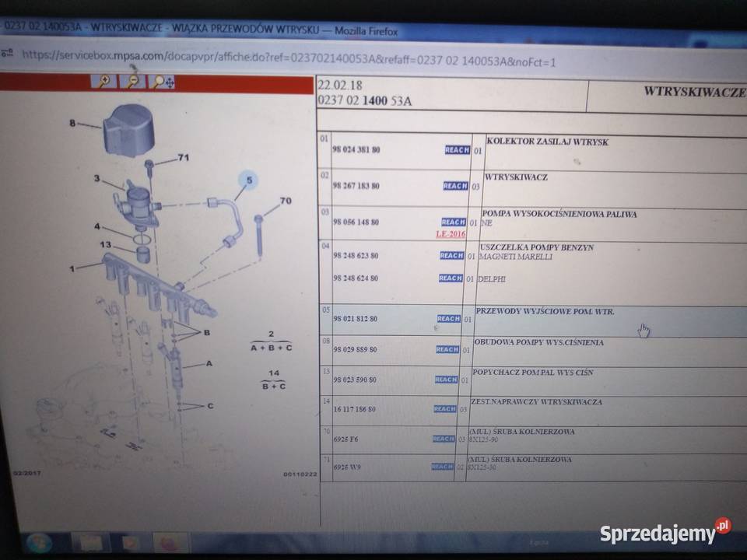Click REACH badge beside the DELPHI gasket
Screen dimensions: 747x560
coord(451,278)
